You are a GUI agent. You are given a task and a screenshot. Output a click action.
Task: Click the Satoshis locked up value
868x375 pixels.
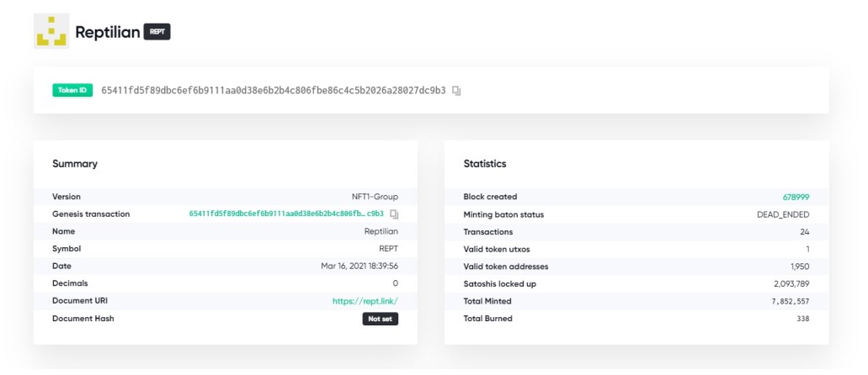tap(791, 284)
